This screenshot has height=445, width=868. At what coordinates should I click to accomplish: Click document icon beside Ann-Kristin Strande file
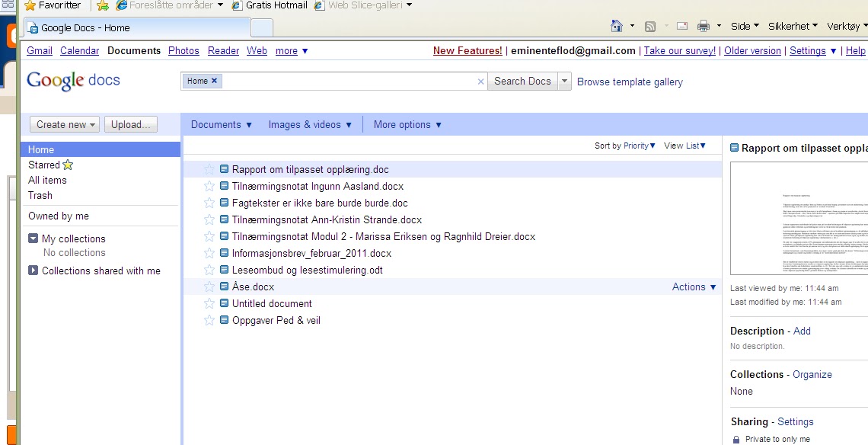pyautogui.click(x=224, y=219)
